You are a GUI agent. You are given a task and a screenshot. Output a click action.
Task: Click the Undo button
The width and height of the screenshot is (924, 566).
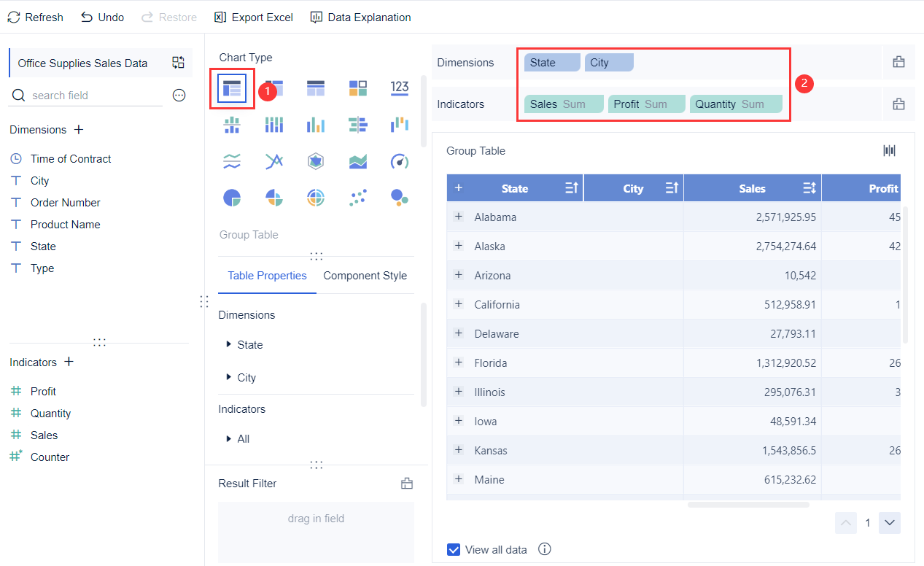[x=101, y=17]
